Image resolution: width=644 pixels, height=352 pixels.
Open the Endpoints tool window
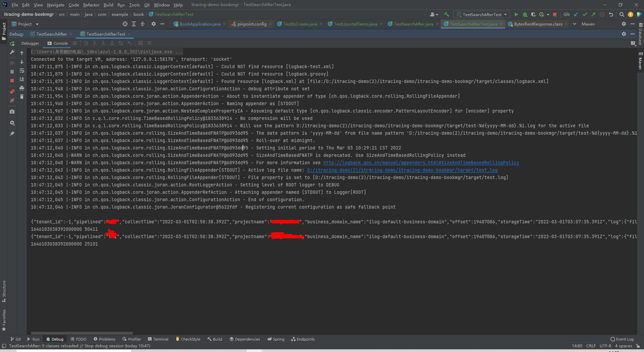[x=303, y=339]
